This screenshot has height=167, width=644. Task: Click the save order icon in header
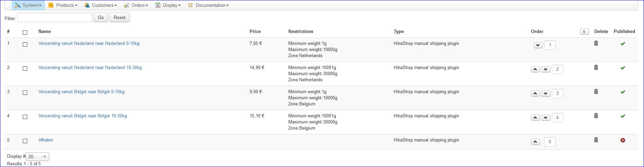(x=584, y=32)
